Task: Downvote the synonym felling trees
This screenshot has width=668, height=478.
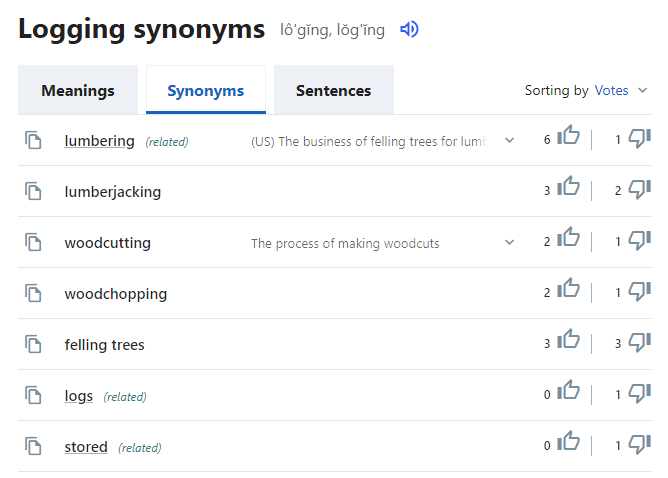Action: click(x=639, y=342)
